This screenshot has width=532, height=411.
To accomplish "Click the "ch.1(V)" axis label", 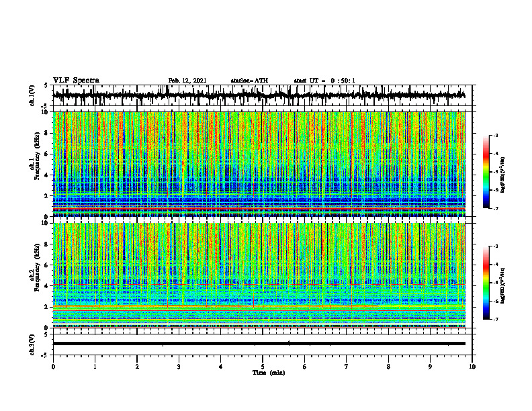I will (x=32, y=95).
